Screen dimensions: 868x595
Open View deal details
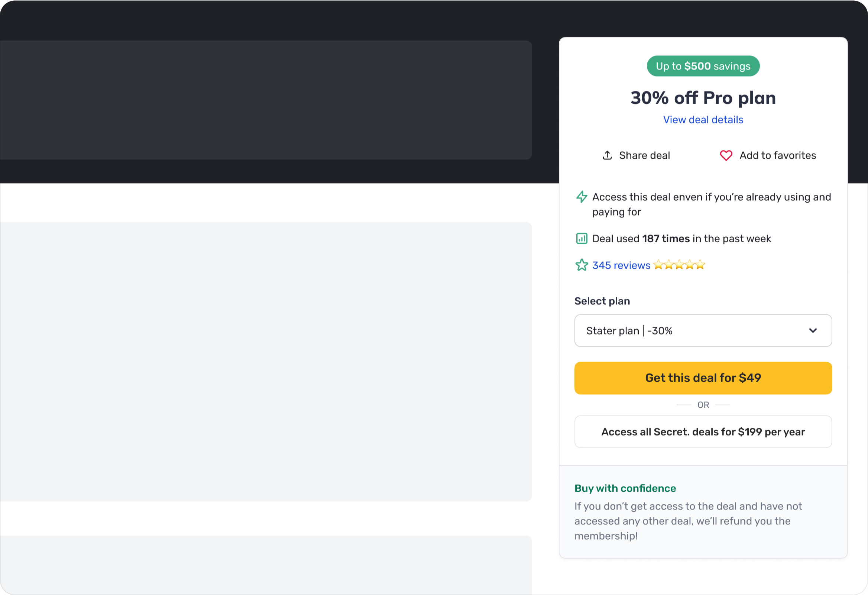click(703, 120)
